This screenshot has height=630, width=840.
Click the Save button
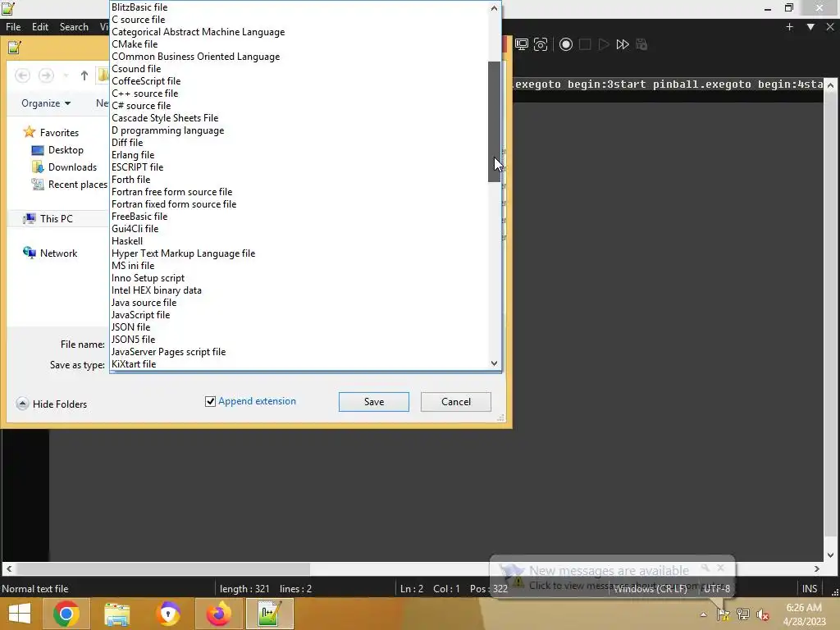[x=374, y=402]
